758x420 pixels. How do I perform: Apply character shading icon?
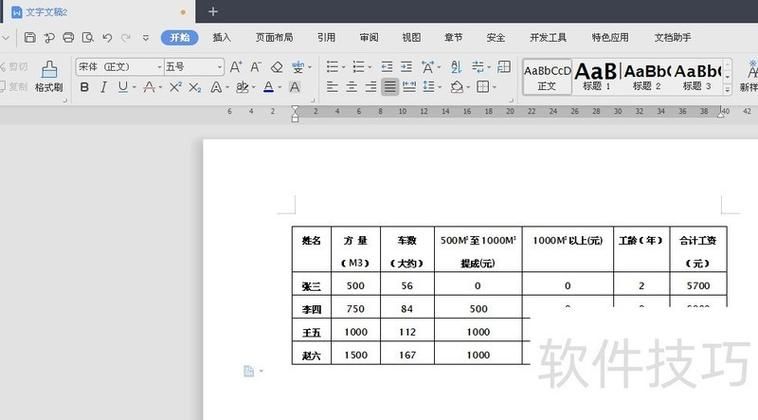coord(294,87)
